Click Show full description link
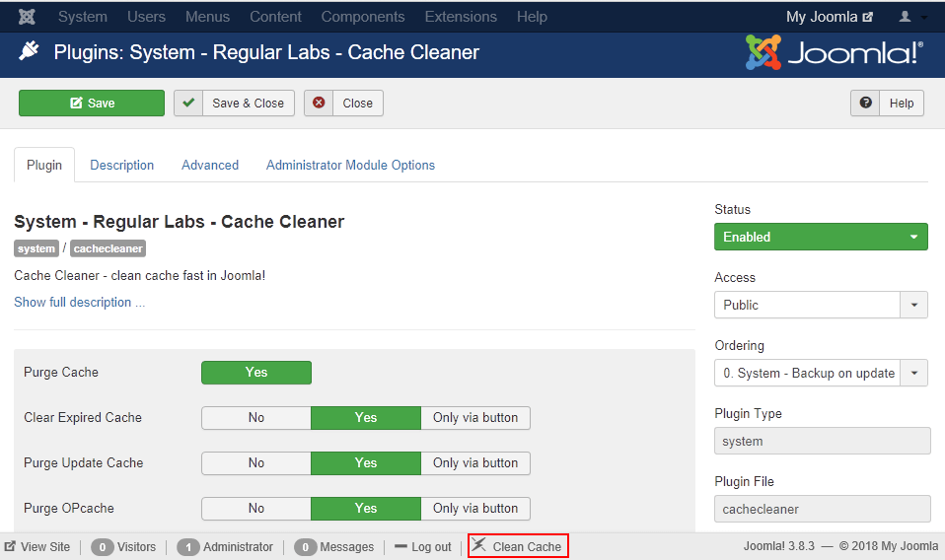Viewport: 945px width, 560px height. click(x=80, y=303)
